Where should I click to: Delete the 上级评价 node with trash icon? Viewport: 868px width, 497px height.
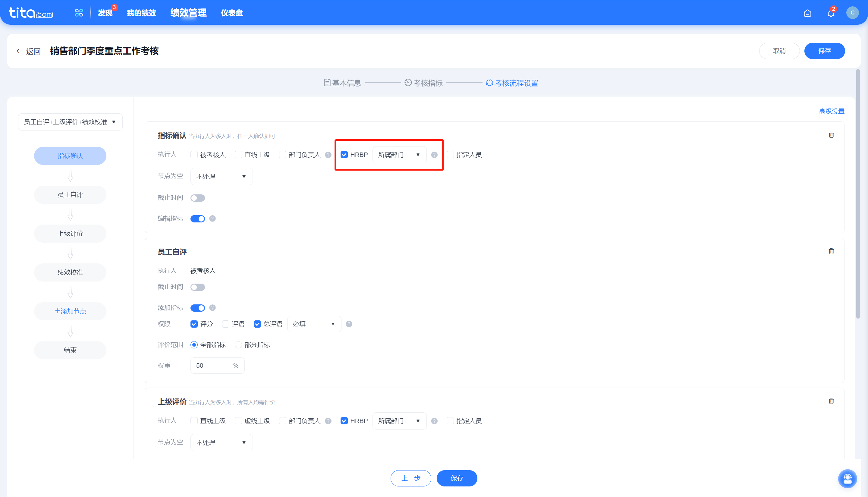(x=831, y=401)
